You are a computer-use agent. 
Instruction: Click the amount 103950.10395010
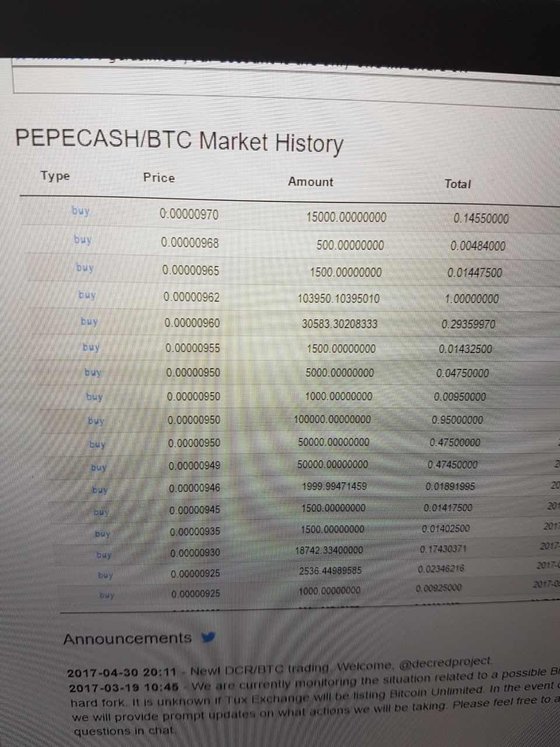click(338, 298)
